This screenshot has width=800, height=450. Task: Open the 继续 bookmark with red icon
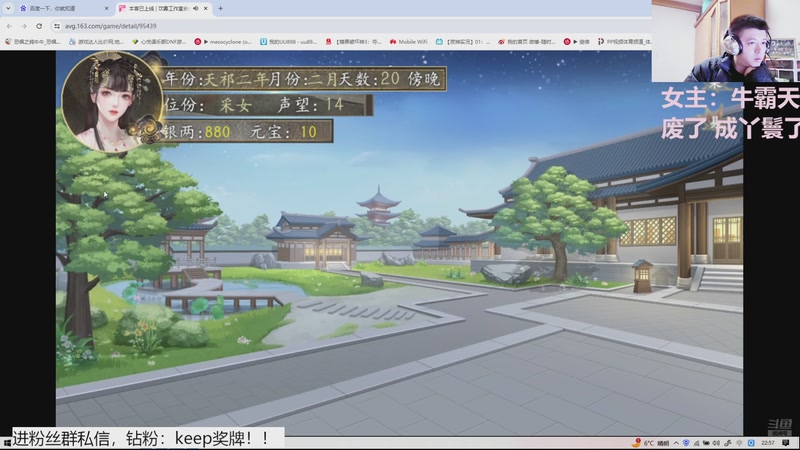[x=577, y=42]
